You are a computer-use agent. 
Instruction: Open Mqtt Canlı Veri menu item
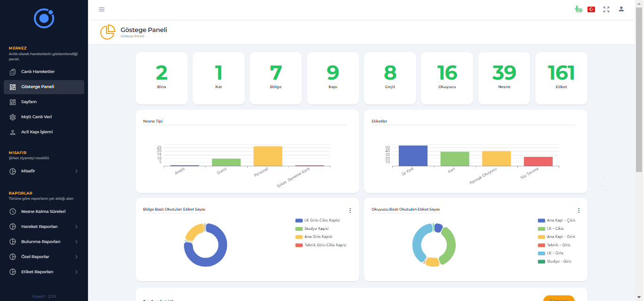pyautogui.click(x=44, y=117)
